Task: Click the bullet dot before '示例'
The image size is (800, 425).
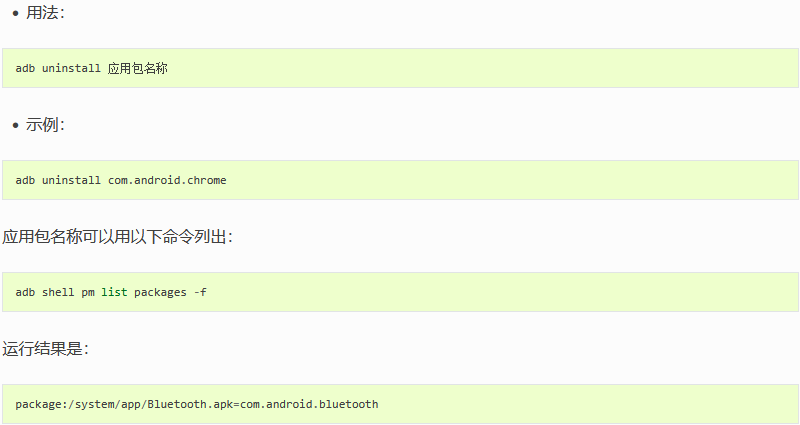Action: click(x=15, y=125)
